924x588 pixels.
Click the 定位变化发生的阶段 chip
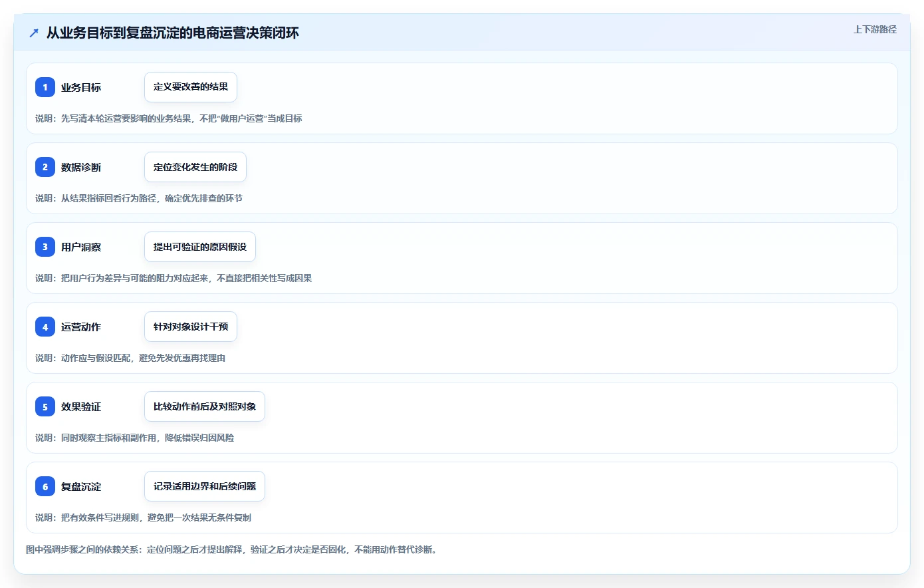(195, 167)
